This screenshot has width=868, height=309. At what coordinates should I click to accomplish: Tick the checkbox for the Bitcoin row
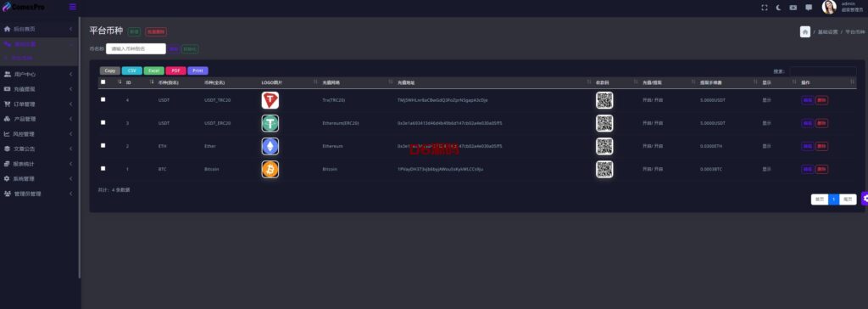(x=103, y=168)
